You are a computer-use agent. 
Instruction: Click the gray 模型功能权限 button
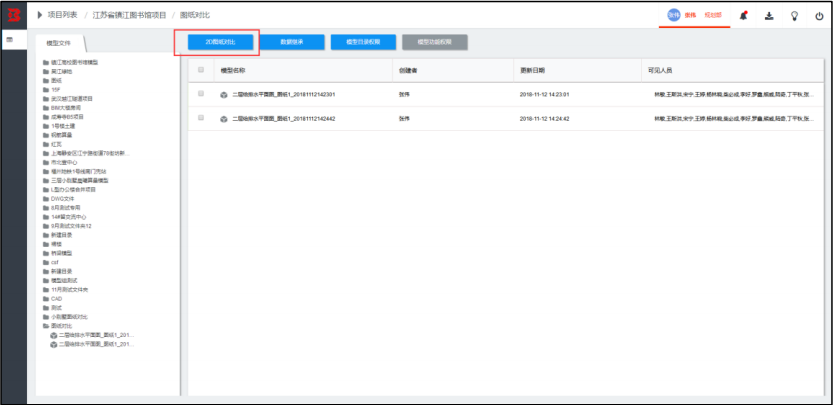[x=435, y=42]
